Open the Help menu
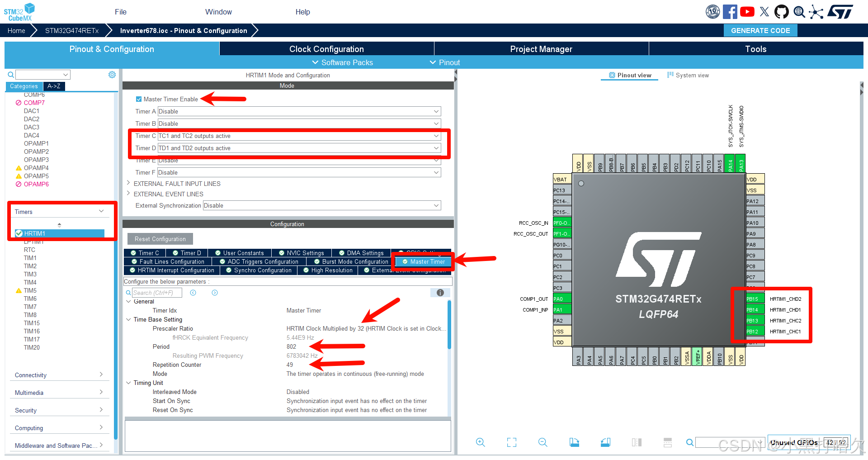 pyautogui.click(x=302, y=12)
